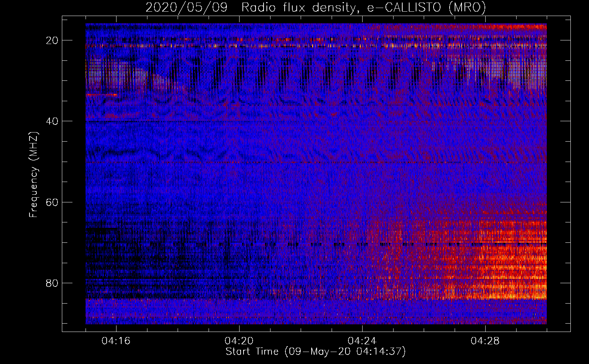The width and height of the screenshot is (589, 364).
Task: Click the 04:16 time tick label
Action: (116, 341)
